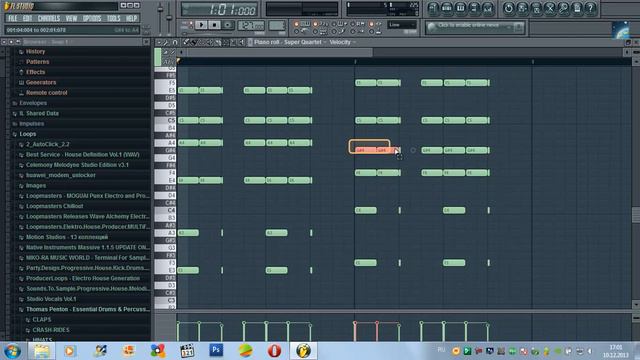
Task: Open Photoshop from the Windows taskbar
Action: [216, 350]
